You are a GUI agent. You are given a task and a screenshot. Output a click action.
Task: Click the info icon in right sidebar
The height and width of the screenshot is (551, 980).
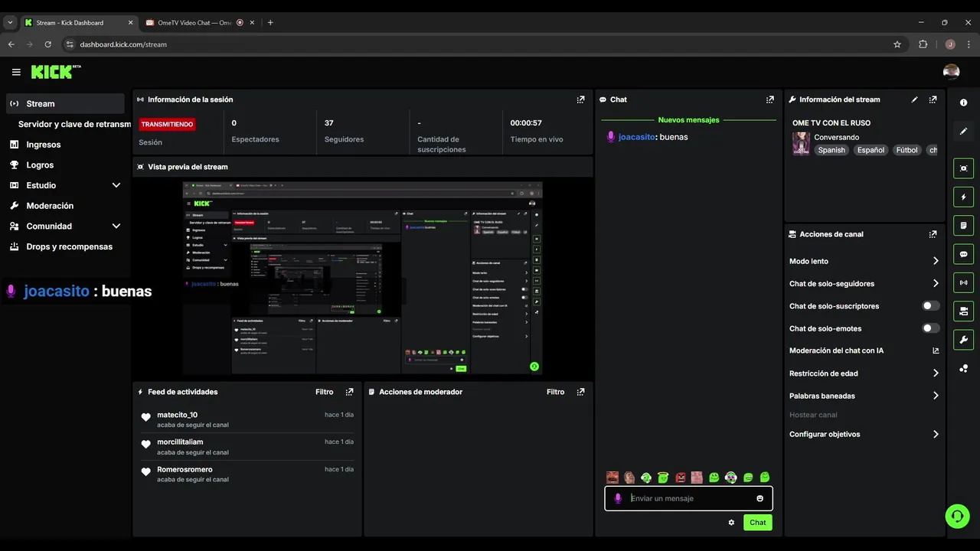tap(963, 103)
